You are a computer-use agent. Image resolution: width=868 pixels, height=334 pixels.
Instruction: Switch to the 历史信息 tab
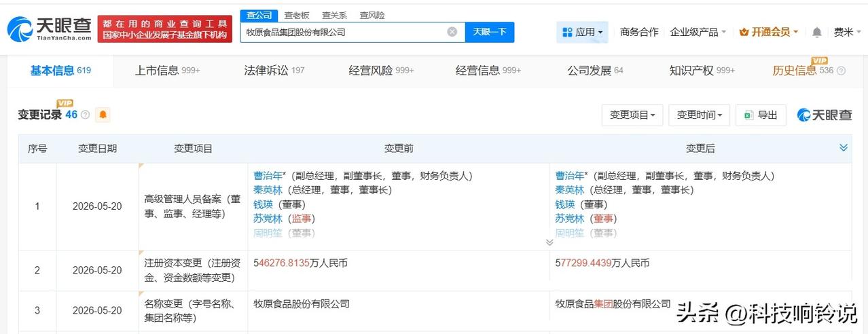(x=802, y=71)
